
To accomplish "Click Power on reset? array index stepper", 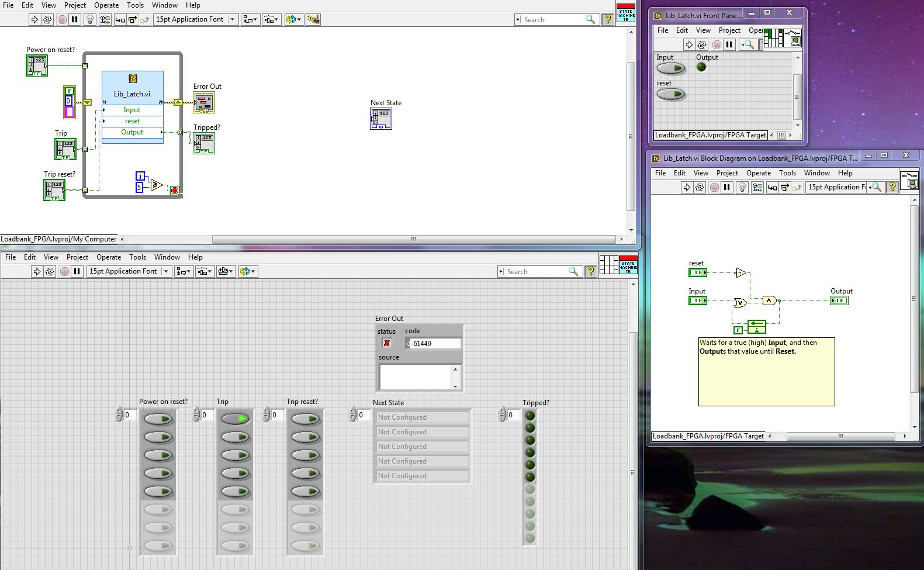I will [119, 414].
